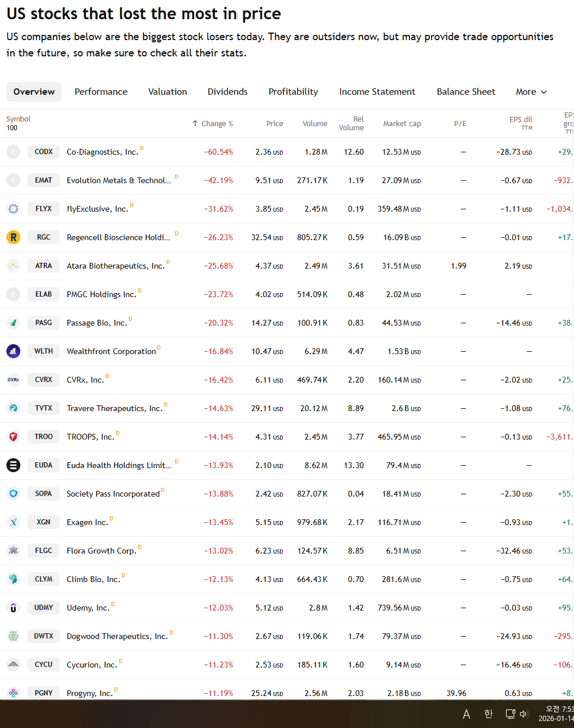Screen dimensions: 574x728
Task: Open Co-Diagnostics, Inc. company link
Action: pyautogui.click(x=102, y=152)
